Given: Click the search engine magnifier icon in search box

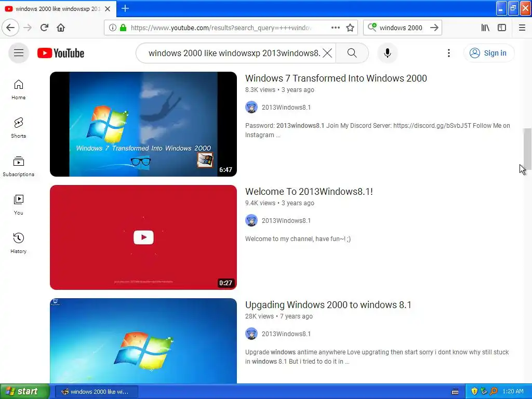Looking at the screenshot, I should click(372, 27).
